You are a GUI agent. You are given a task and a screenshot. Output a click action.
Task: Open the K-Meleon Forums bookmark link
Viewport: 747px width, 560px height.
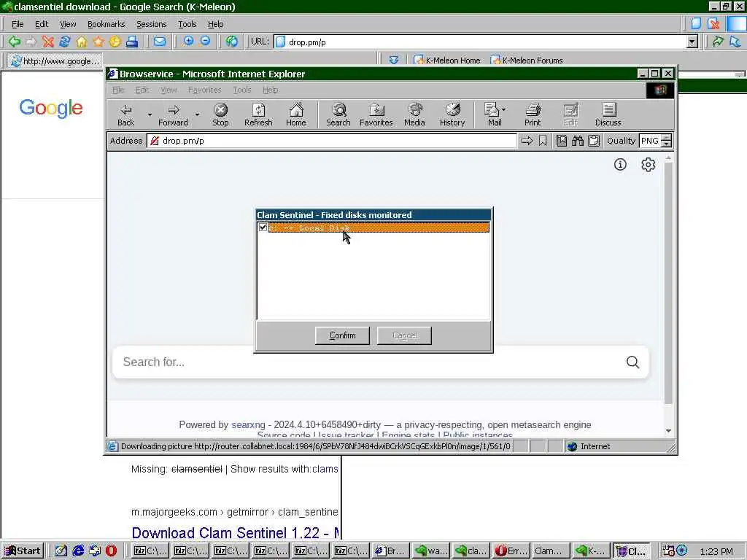coord(527,61)
